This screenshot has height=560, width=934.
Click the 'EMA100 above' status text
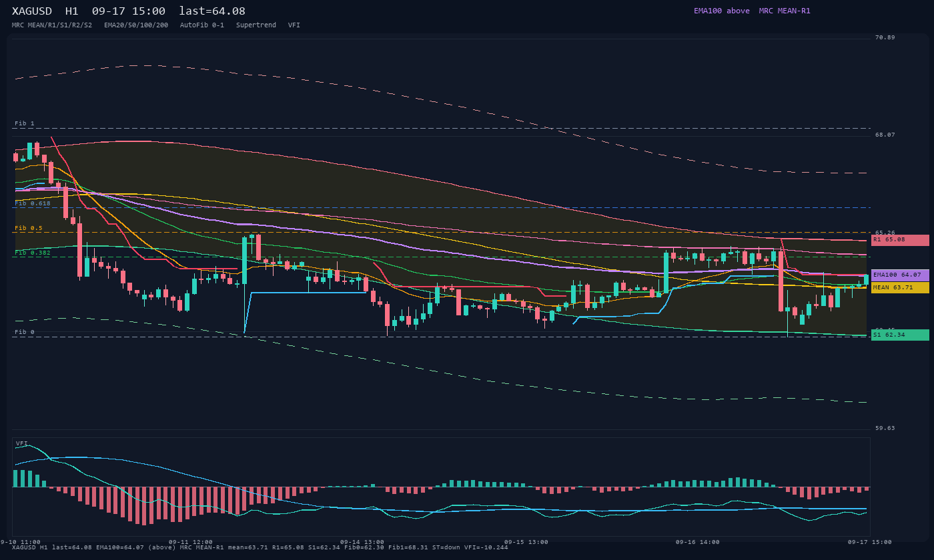(721, 11)
